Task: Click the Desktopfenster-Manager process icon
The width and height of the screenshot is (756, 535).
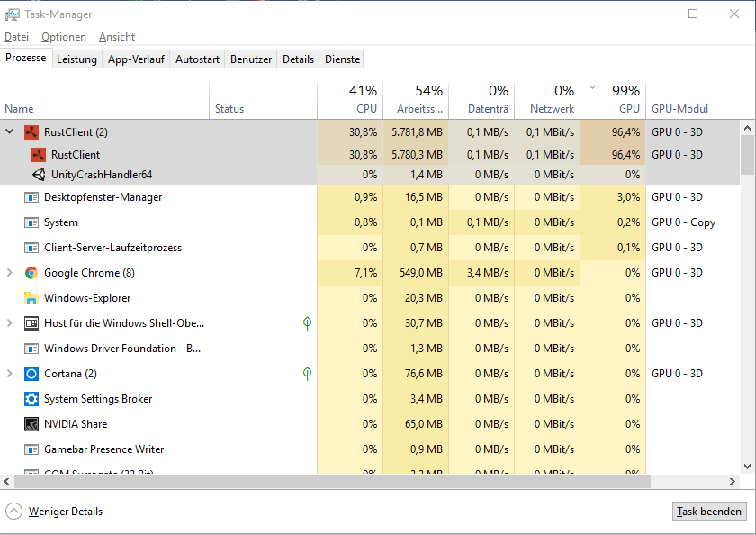Action: pyautogui.click(x=31, y=197)
